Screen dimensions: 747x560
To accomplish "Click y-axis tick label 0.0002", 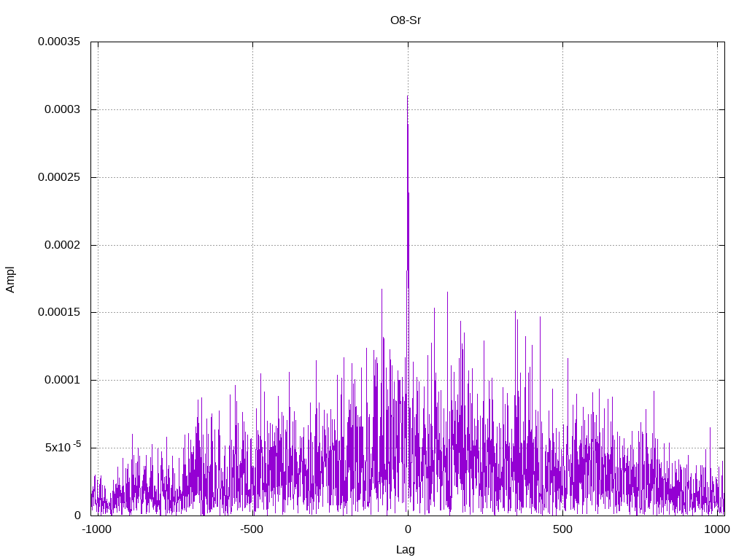I will pos(63,245).
